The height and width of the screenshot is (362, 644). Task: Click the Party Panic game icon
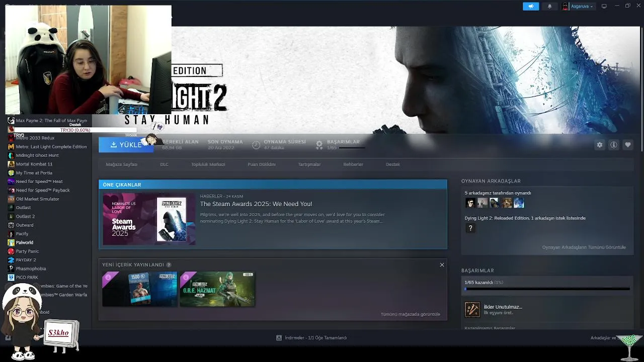pyautogui.click(x=11, y=251)
